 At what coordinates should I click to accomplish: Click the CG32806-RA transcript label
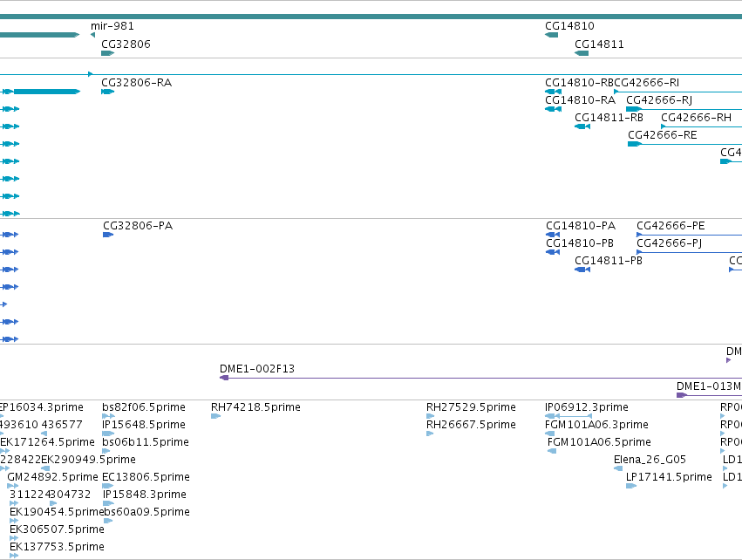(137, 83)
